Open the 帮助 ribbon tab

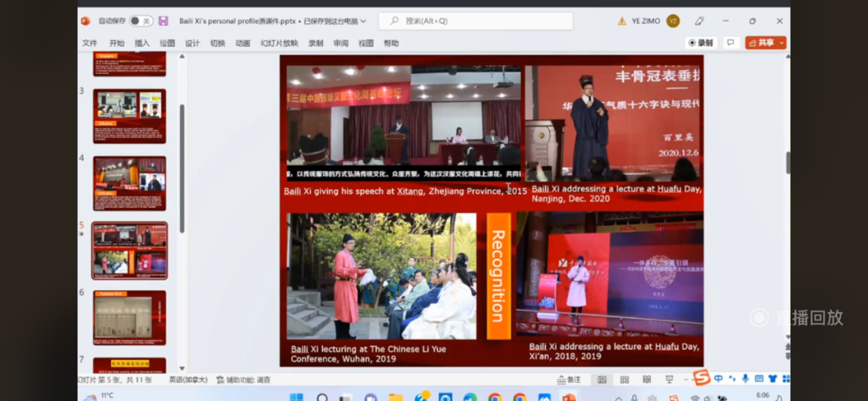pyautogui.click(x=391, y=43)
